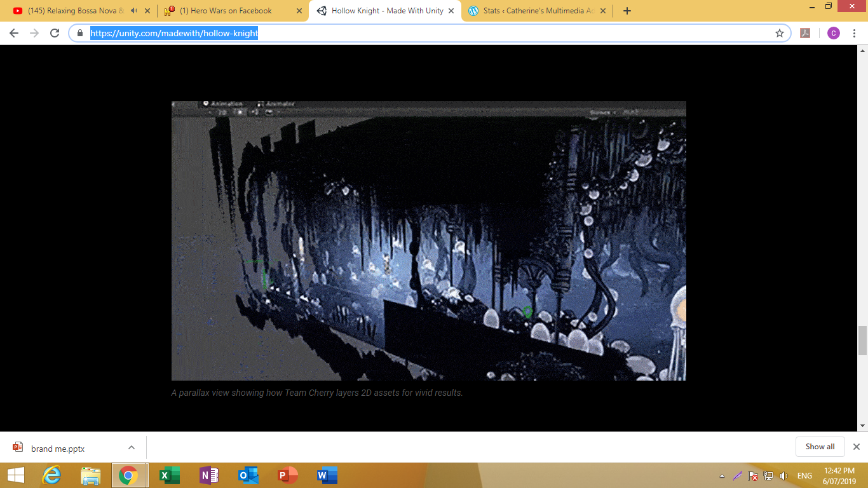The image size is (868, 488).
Task: Go back to the previous page
Action: point(14,33)
